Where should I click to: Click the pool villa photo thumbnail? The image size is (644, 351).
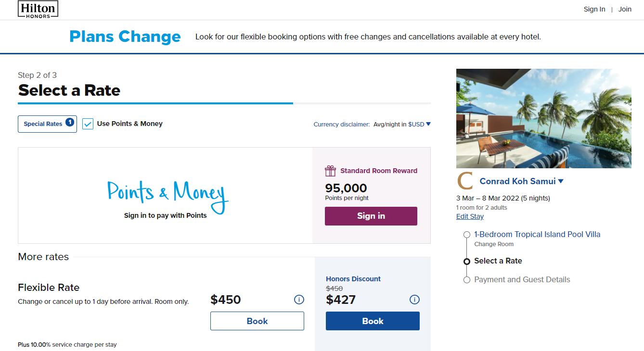tap(544, 118)
